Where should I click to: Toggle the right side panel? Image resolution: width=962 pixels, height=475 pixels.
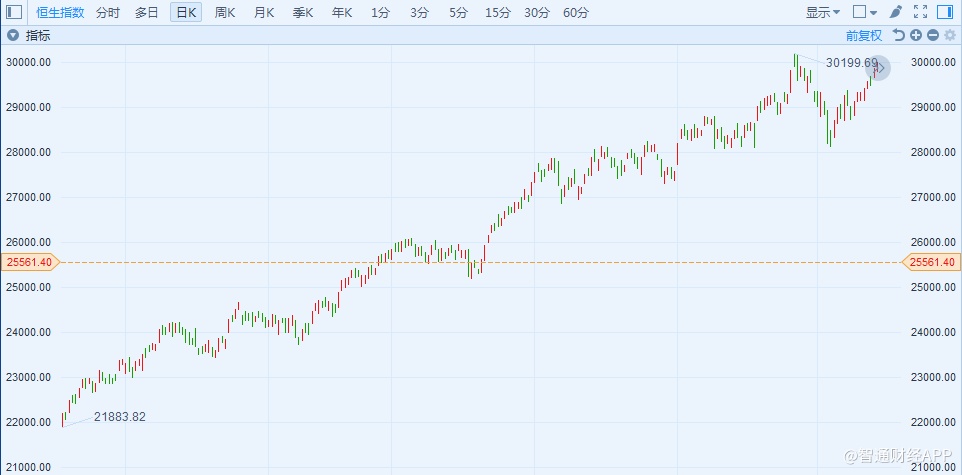945,13
